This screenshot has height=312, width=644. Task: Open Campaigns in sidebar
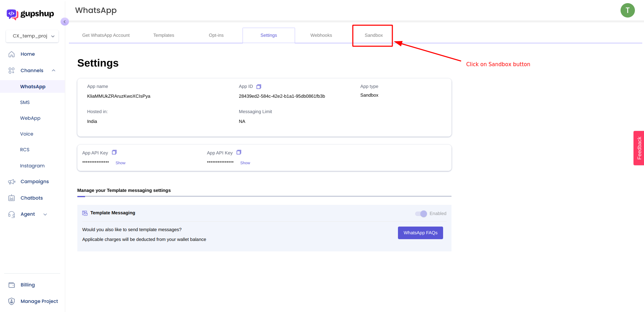pos(35,181)
